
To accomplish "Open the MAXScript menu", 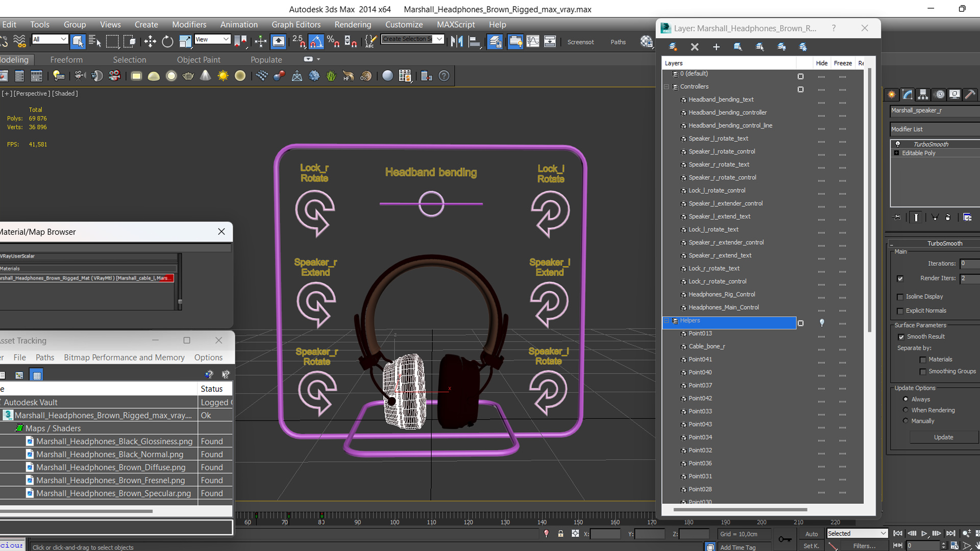I will point(456,24).
